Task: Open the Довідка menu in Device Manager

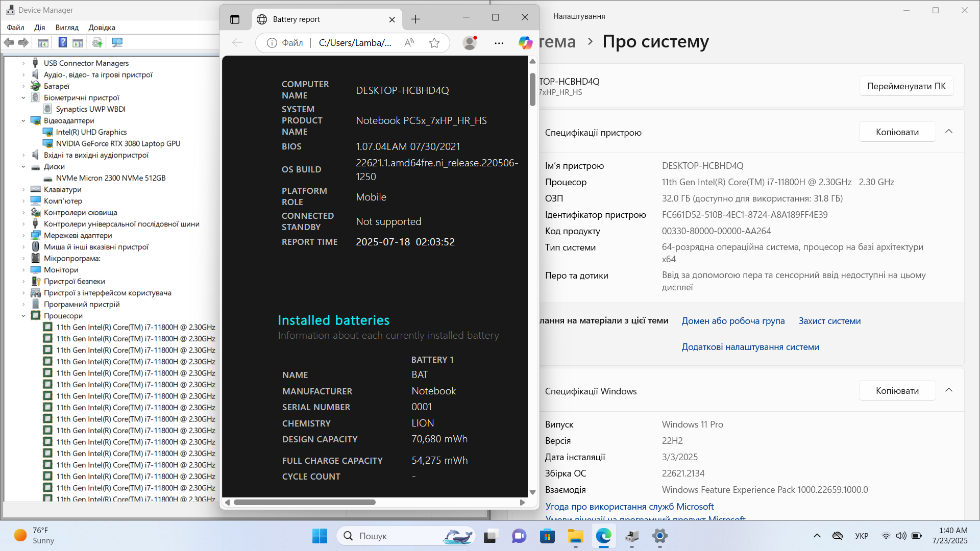Action: pos(102,28)
